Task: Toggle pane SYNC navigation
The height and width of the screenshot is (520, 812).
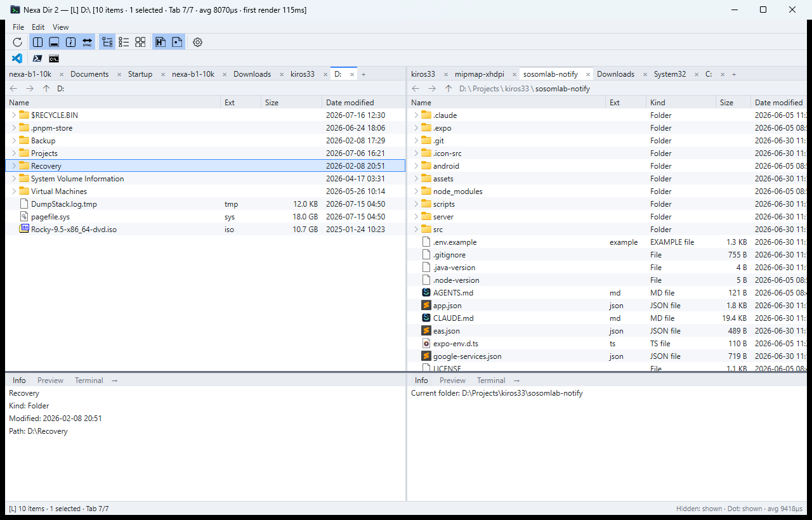Action: point(87,42)
